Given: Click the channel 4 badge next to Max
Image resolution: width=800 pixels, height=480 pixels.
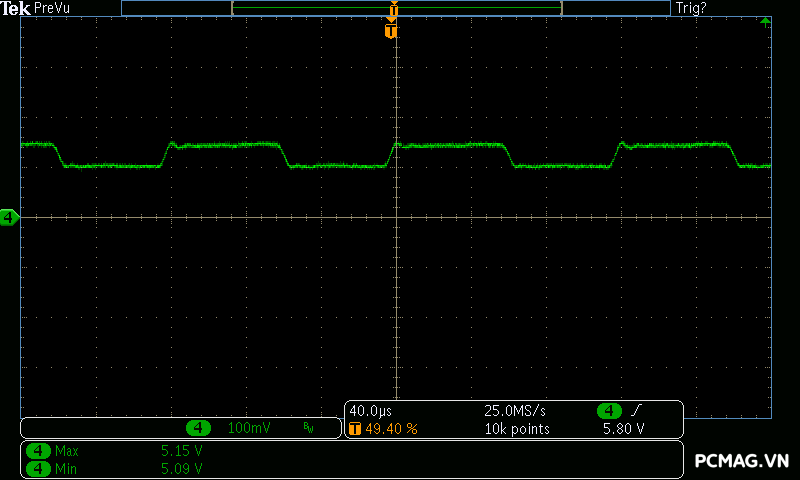Looking at the screenshot, I should (x=39, y=451).
